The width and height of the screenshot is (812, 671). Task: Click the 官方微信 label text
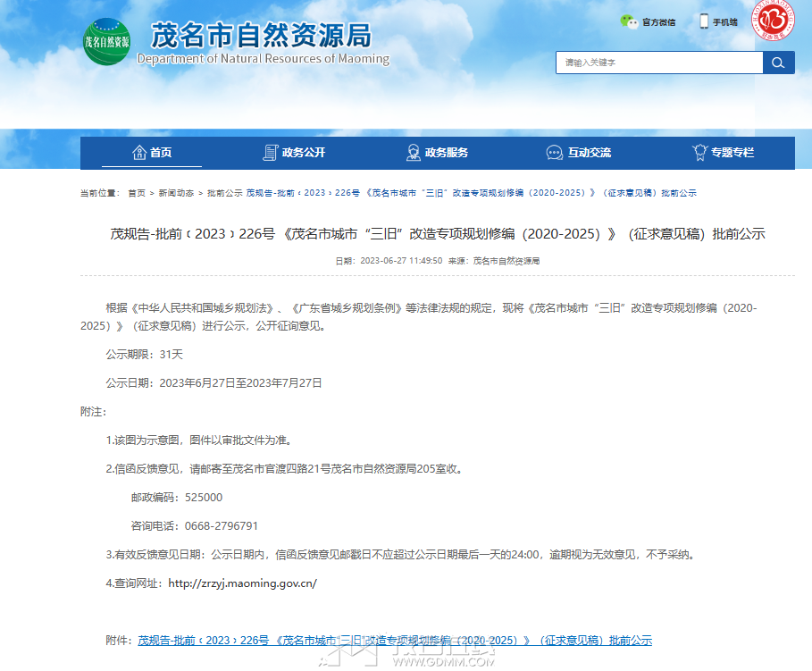click(658, 22)
